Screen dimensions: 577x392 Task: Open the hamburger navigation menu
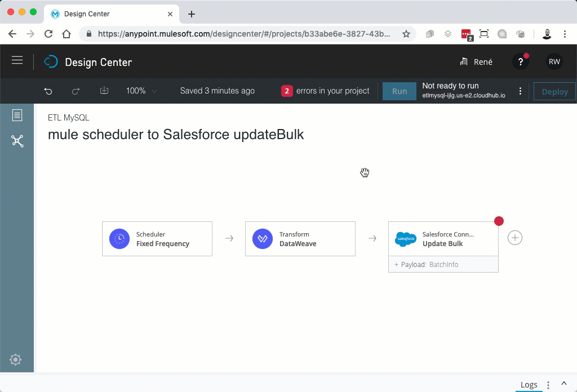pos(17,60)
